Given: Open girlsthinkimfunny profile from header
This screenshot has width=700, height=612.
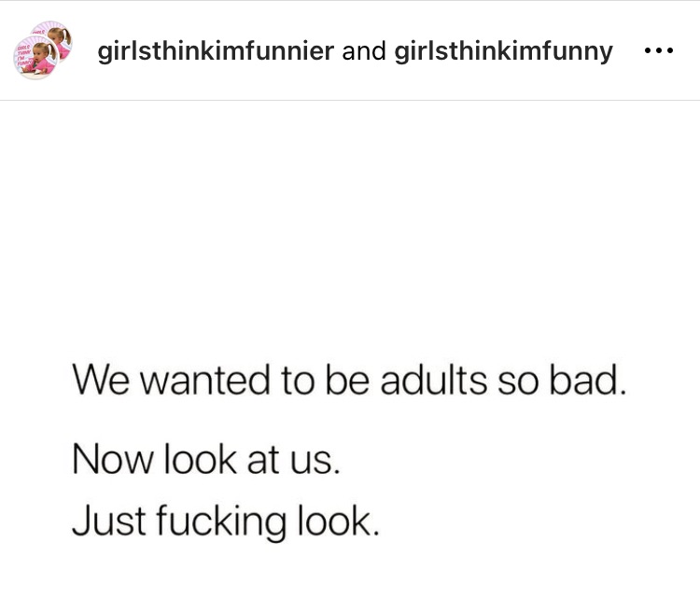Looking at the screenshot, I should coord(504,51).
